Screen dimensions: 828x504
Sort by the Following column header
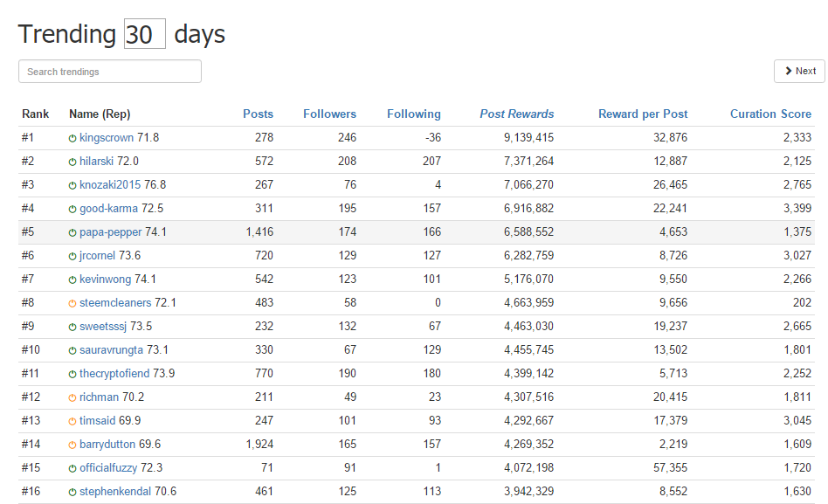(413, 114)
